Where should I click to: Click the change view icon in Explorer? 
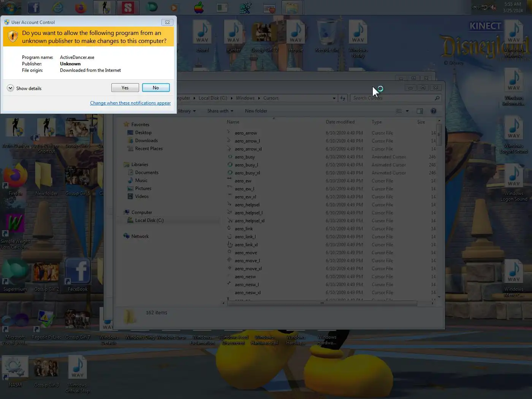click(x=399, y=111)
